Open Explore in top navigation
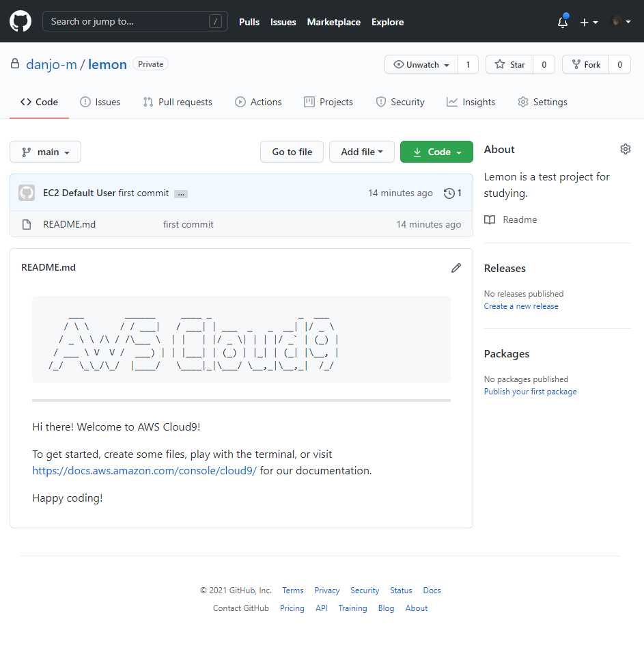Image resolution: width=644 pixels, height=652 pixels. (387, 22)
